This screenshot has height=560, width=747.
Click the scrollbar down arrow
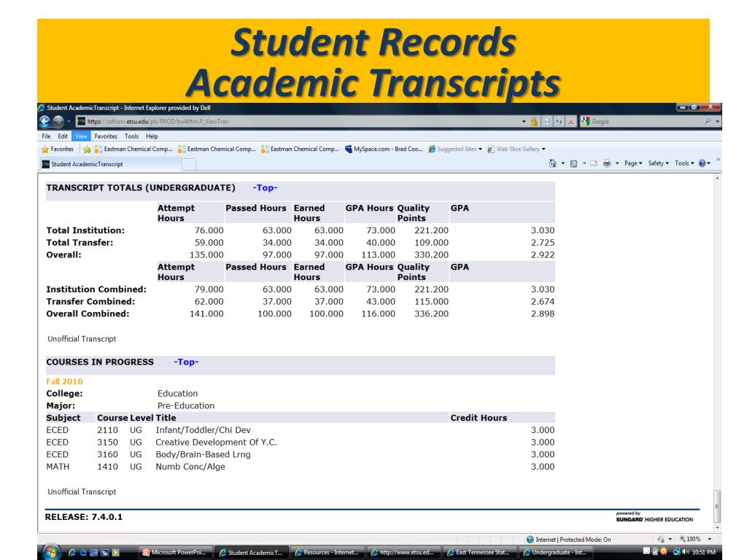pyautogui.click(x=717, y=528)
